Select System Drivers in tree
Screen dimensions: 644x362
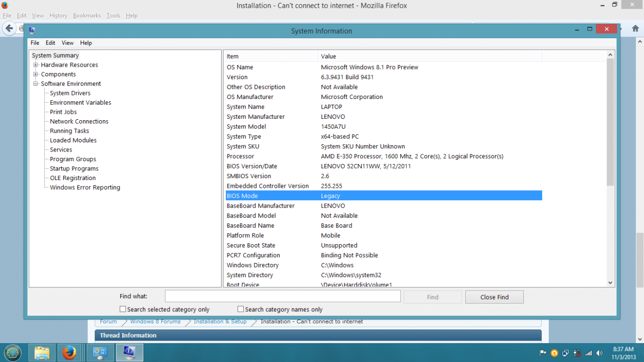point(70,93)
